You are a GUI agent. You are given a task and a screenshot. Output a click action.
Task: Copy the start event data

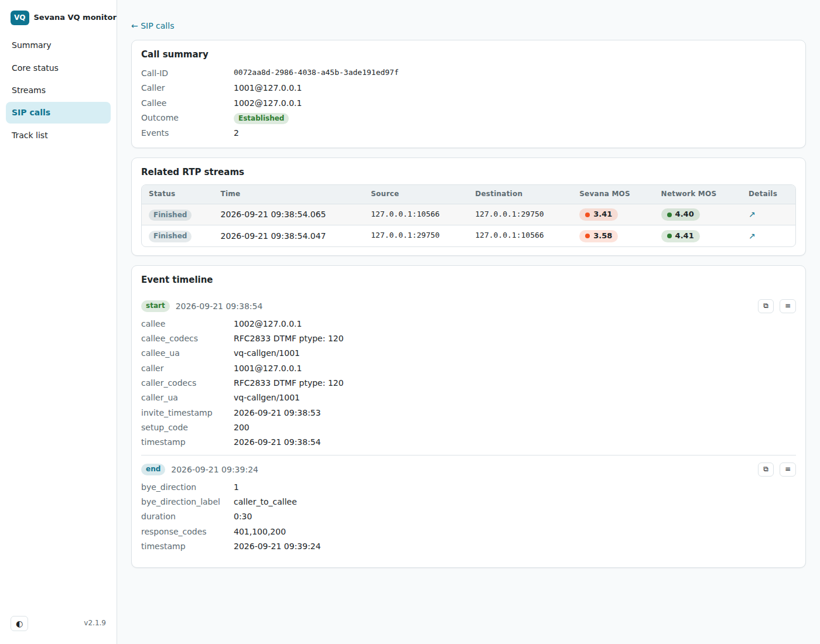[766, 306]
